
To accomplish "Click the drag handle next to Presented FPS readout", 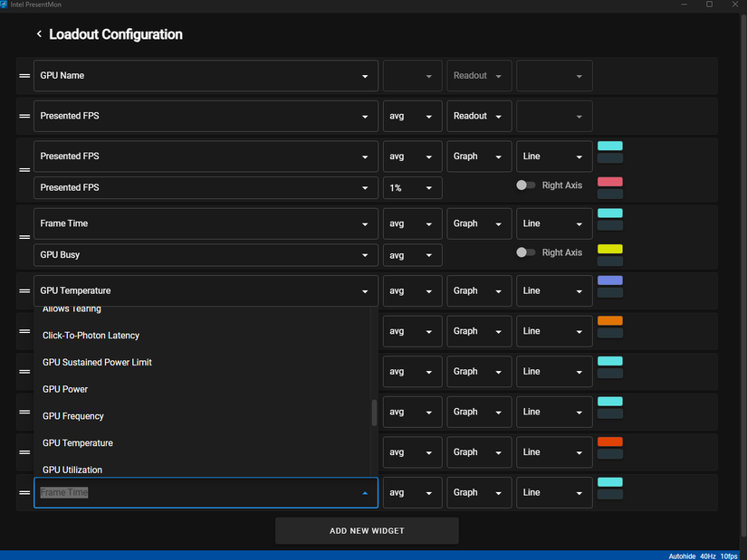I will [24, 116].
